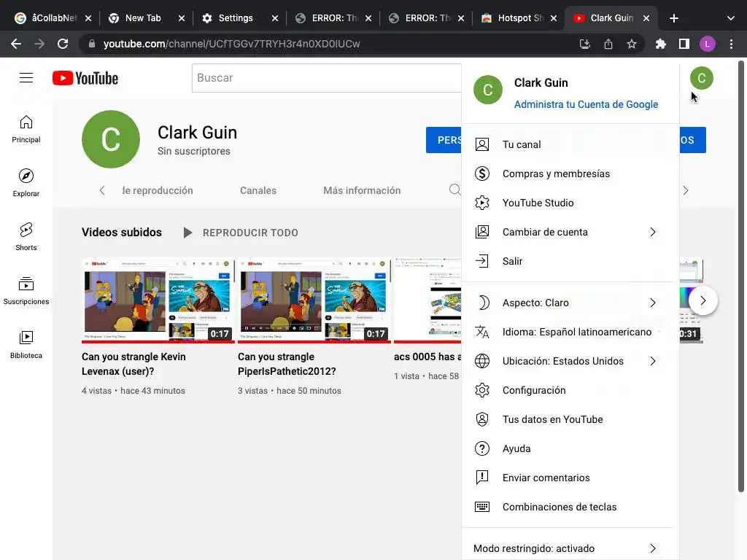Open Explorar in the sidebar
Image resolution: width=747 pixels, height=560 pixels.
point(26,183)
